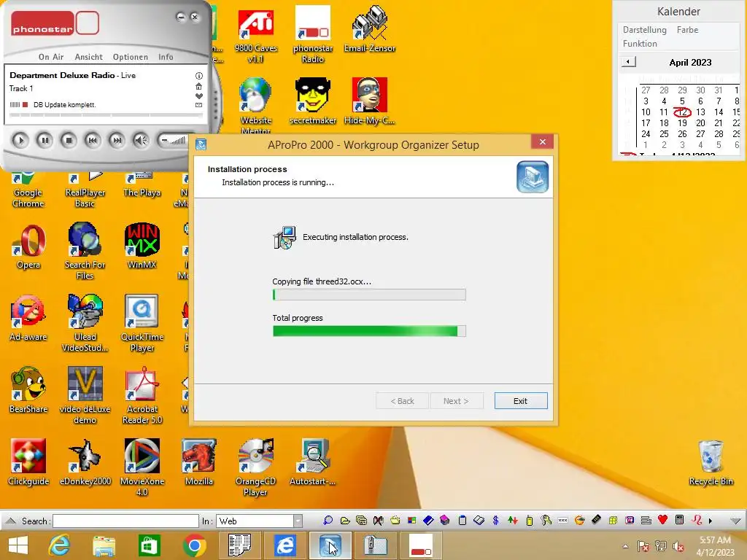Open WinMX desktop shortcut
The width and height of the screenshot is (747, 560).
142,246
